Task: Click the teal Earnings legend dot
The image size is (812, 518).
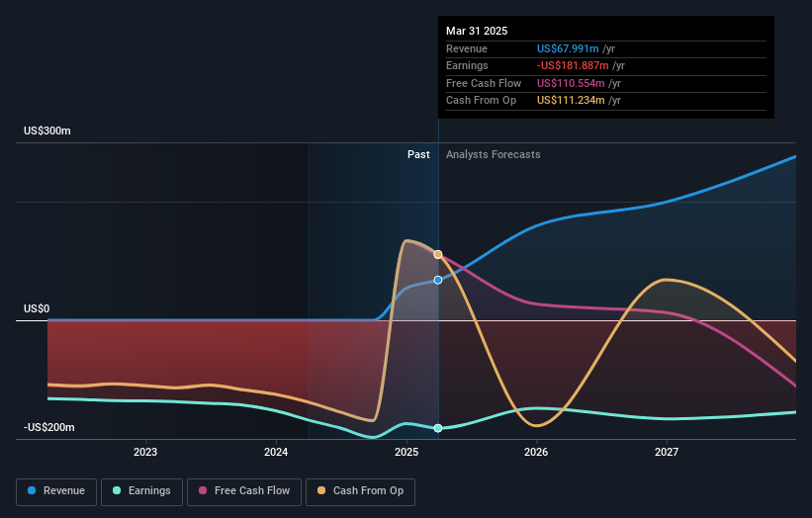Action: [117, 490]
